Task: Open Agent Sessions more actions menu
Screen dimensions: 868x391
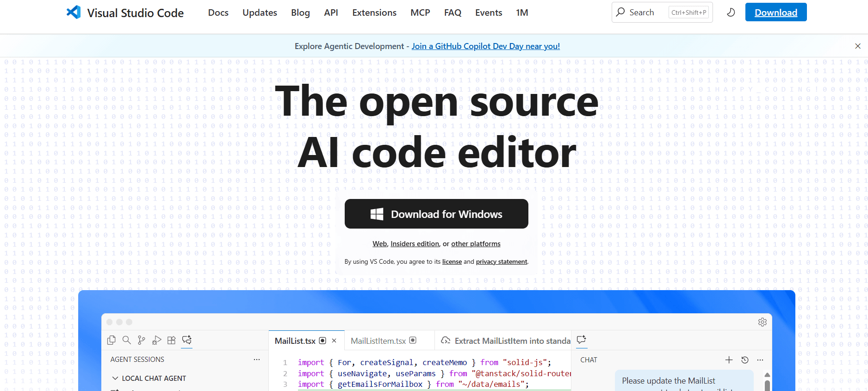Action: coord(257,360)
